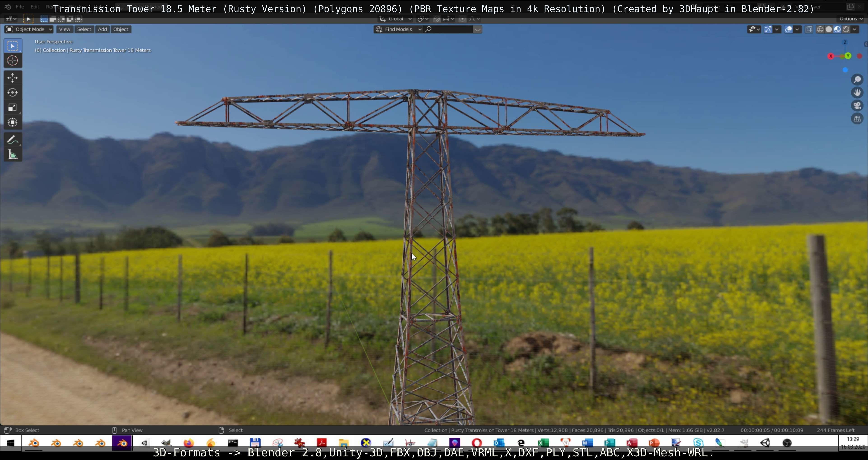Click the blue Z axis gizmo ball
The width and height of the screenshot is (868, 460).
click(x=845, y=42)
